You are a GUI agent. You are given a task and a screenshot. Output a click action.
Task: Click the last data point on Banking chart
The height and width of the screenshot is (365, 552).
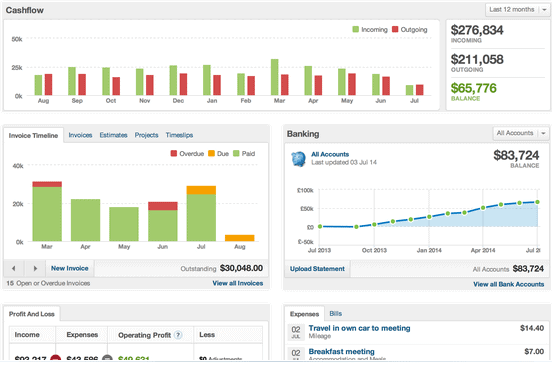coord(537,202)
